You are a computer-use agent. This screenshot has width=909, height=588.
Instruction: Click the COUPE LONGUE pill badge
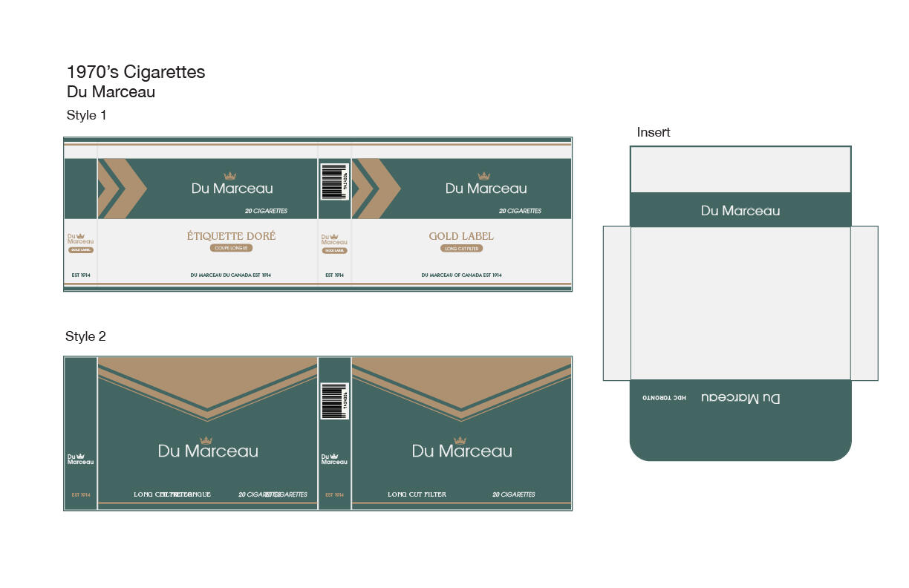(x=231, y=248)
